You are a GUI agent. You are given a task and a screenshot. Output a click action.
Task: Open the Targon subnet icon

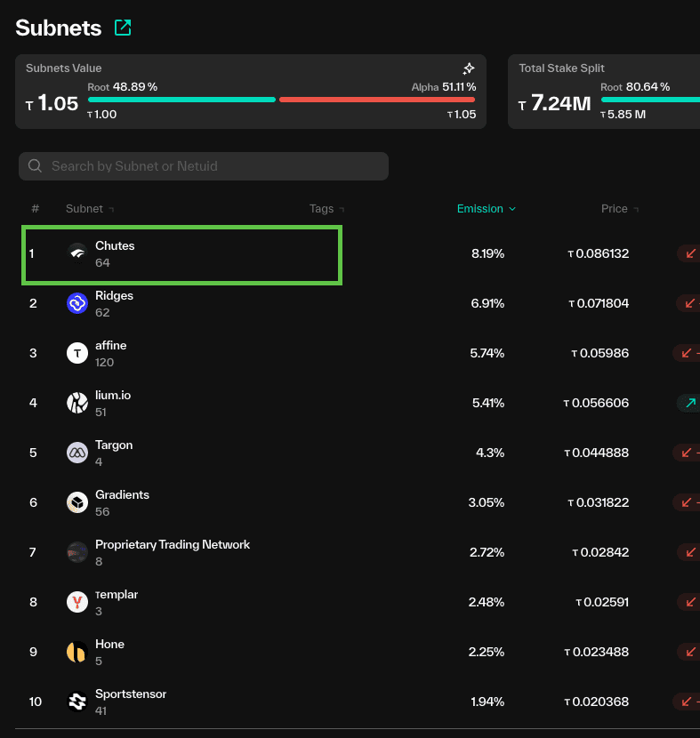pos(77,453)
